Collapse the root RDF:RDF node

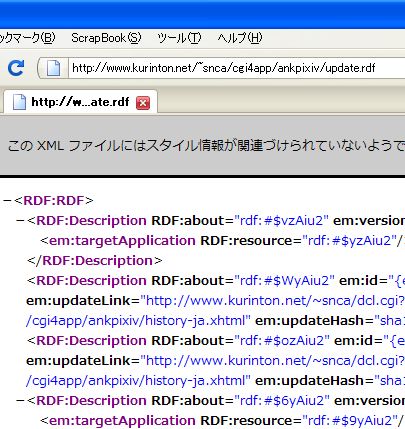pos(7,201)
